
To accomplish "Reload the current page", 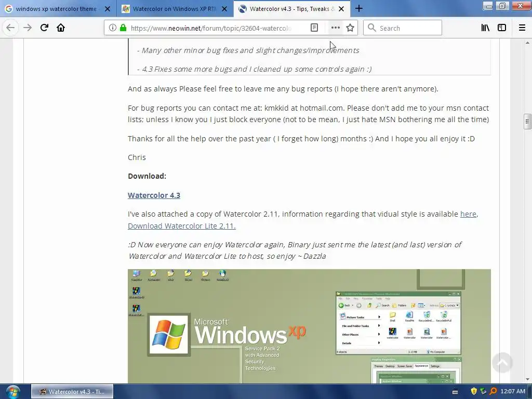I will tap(44, 28).
